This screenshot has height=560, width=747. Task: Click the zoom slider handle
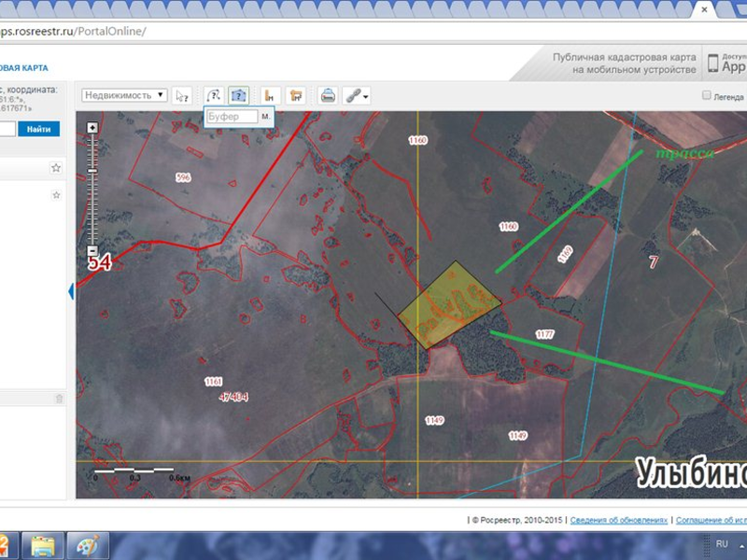(92, 171)
